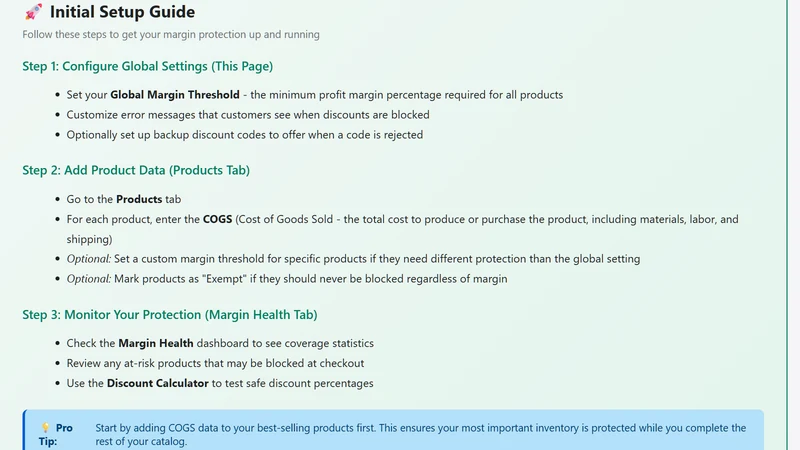Click the Pro Tip advice about best-selling products
This screenshot has height=450, width=800.
(x=420, y=434)
